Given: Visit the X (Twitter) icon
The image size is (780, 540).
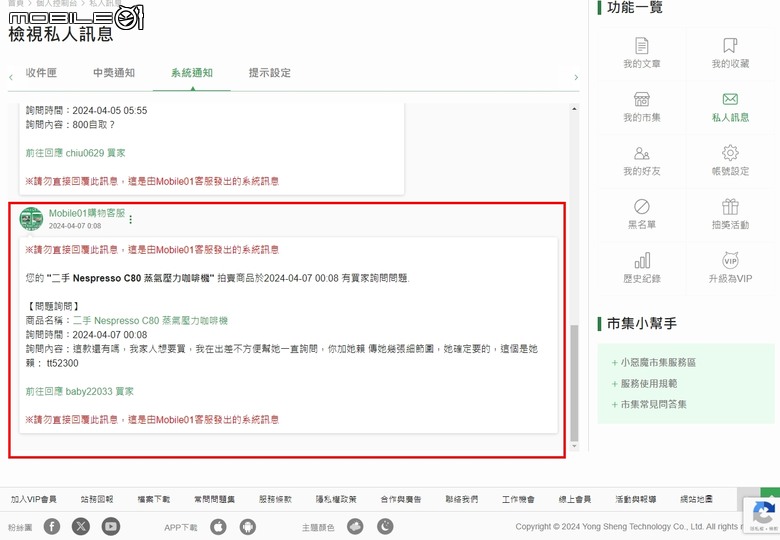Looking at the screenshot, I should 81,526.
